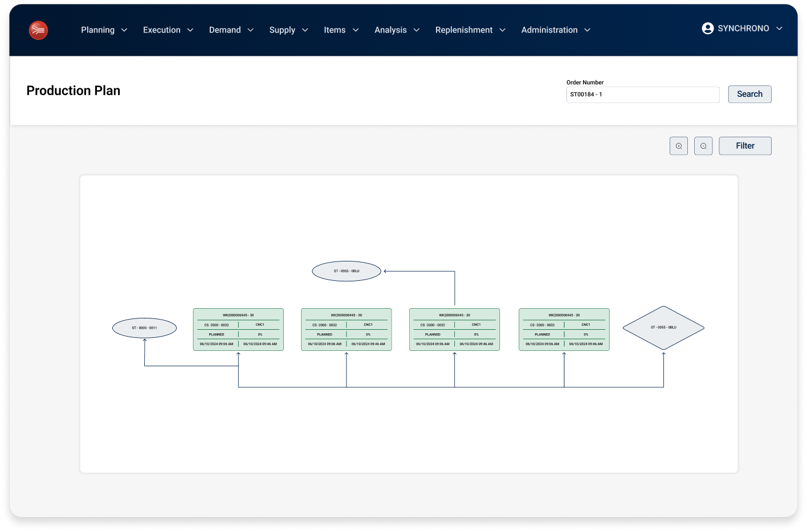Zoom out of the production diagram
The image size is (807, 532).
pos(703,146)
